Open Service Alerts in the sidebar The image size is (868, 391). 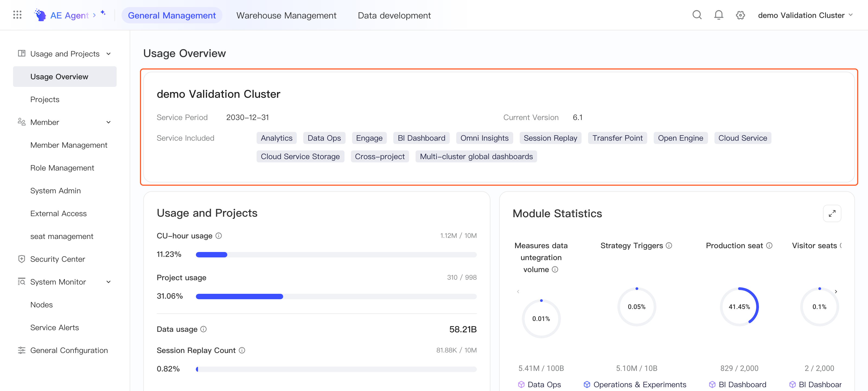(x=55, y=327)
